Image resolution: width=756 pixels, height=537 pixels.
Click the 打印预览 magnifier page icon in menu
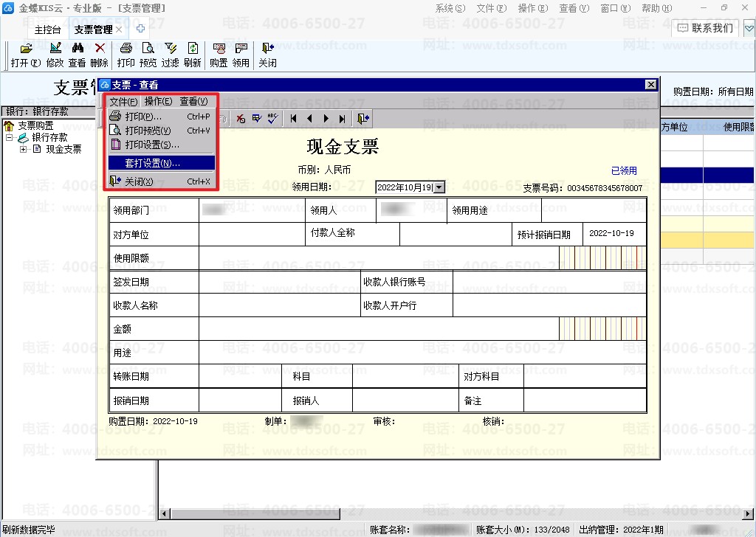[x=115, y=130]
